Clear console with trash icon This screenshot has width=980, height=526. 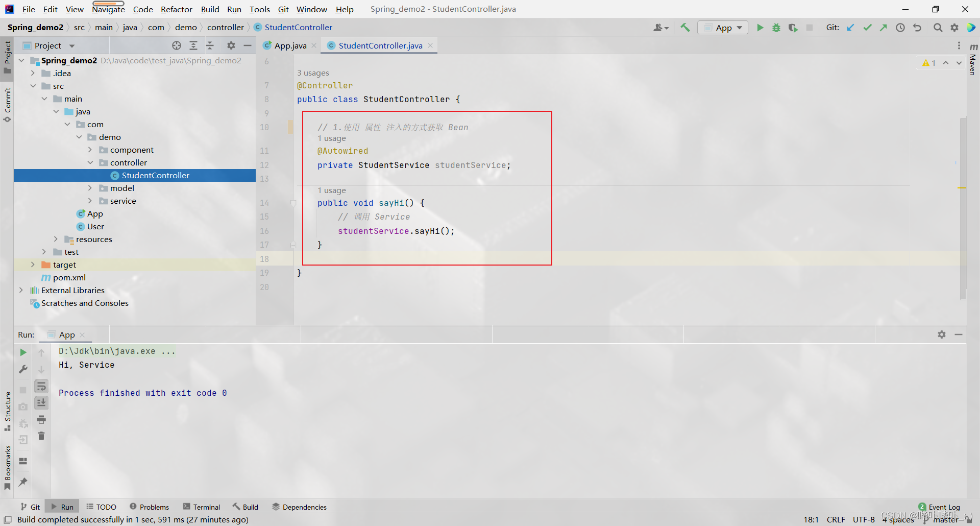tap(41, 436)
